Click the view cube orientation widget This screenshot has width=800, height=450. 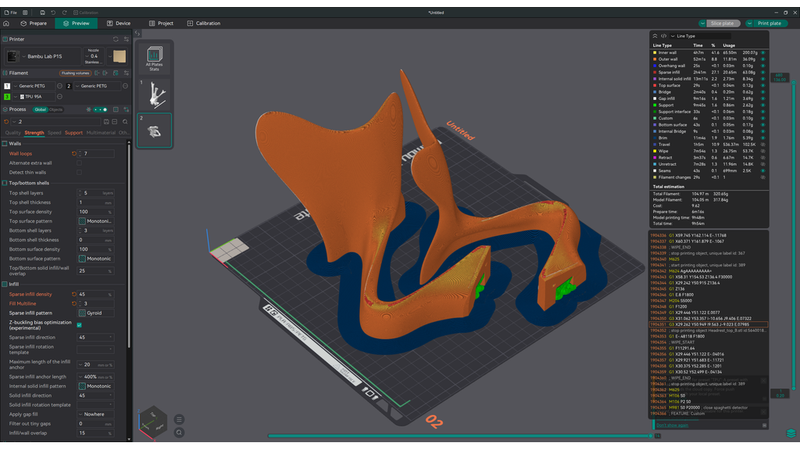pyautogui.click(x=153, y=421)
